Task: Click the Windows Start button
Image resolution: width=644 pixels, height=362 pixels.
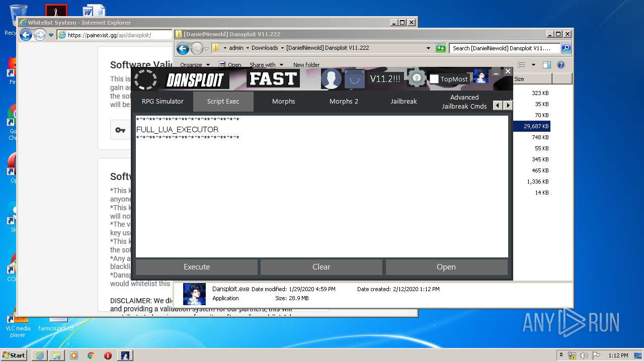Action: point(14,355)
